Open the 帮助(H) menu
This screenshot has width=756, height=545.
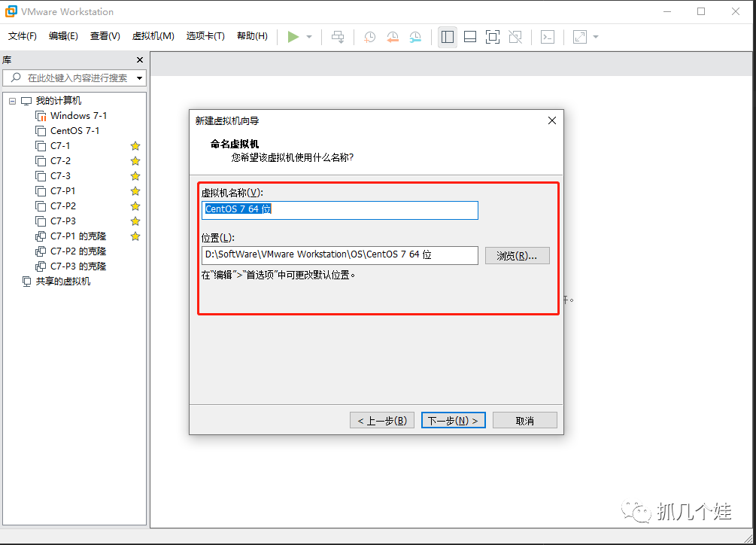click(x=252, y=36)
